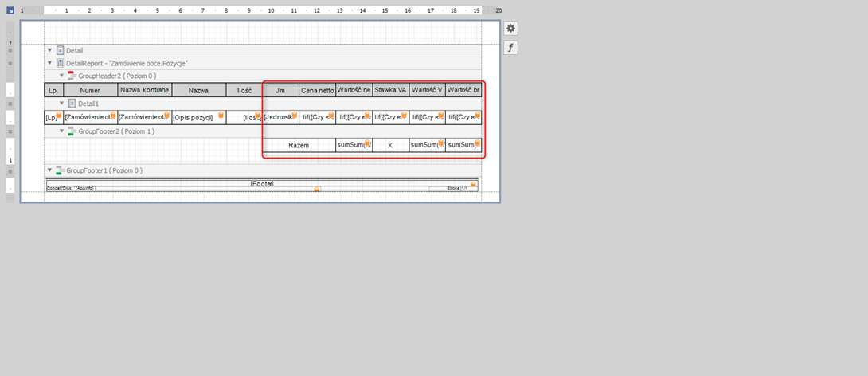Select the X cell in group footer

[x=390, y=146]
